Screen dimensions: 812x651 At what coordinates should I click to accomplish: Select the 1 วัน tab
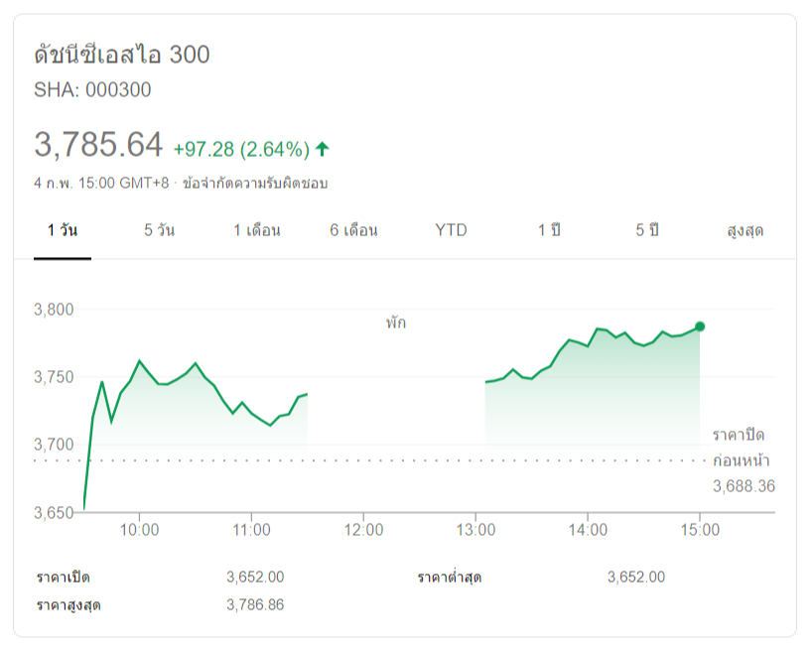63,230
